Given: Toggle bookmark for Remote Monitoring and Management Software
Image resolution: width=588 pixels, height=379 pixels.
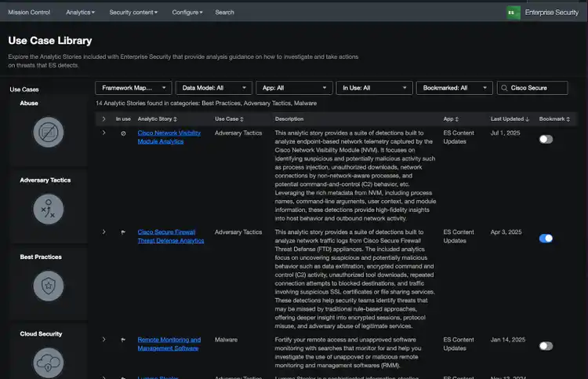Looking at the screenshot, I should tap(546, 345).
